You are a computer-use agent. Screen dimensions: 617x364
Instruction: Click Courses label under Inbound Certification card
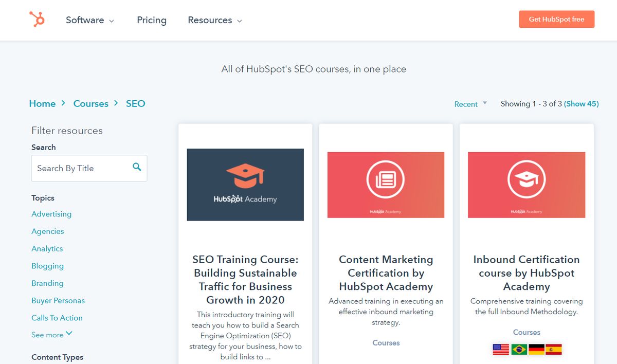pyautogui.click(x=527, y=333)
